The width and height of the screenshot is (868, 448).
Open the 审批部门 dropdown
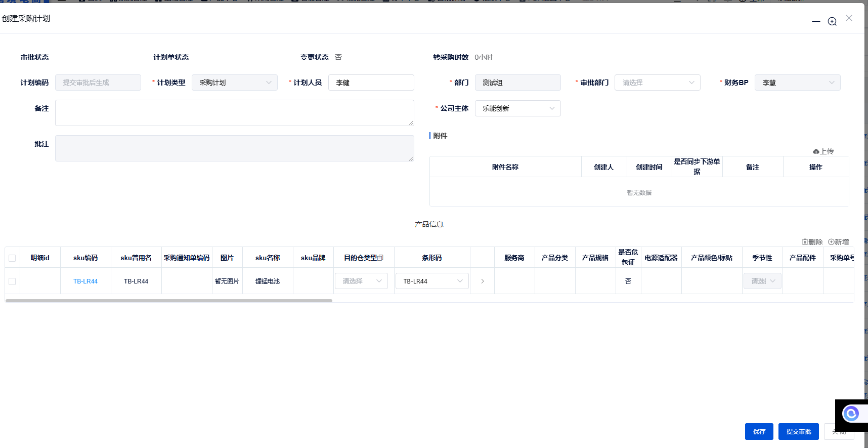click(x=657, y=83)
